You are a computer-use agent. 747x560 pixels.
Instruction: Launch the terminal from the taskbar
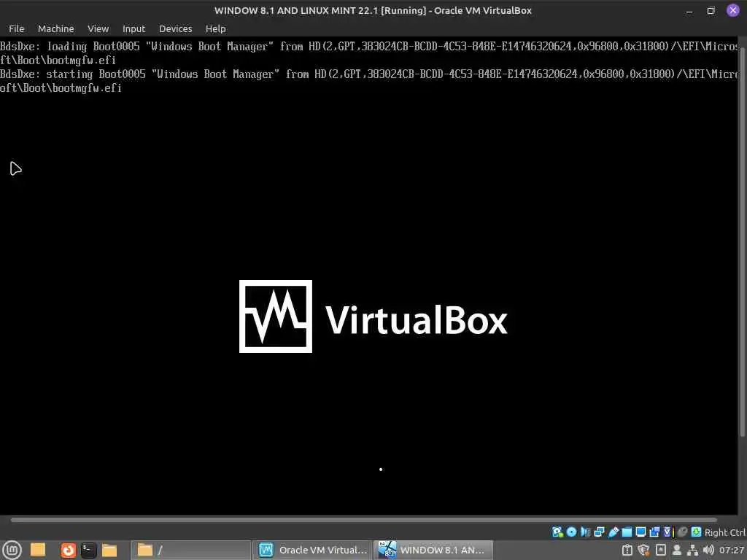(88, 551)
